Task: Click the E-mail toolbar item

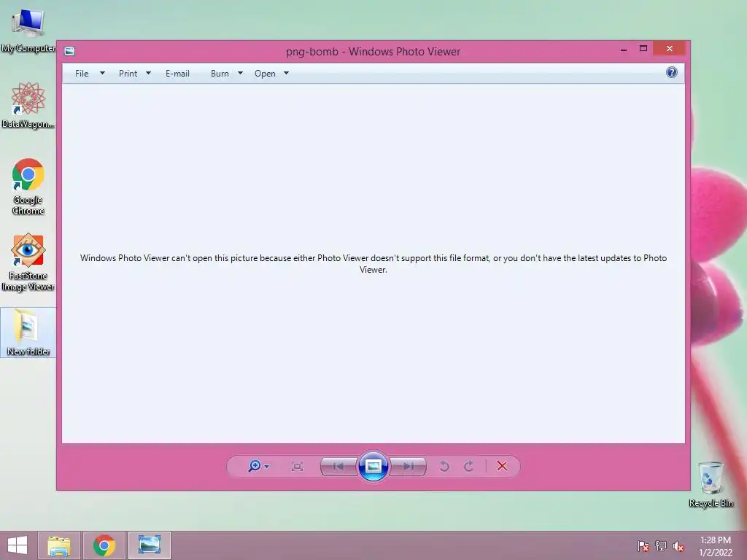Action: point(177,74)
